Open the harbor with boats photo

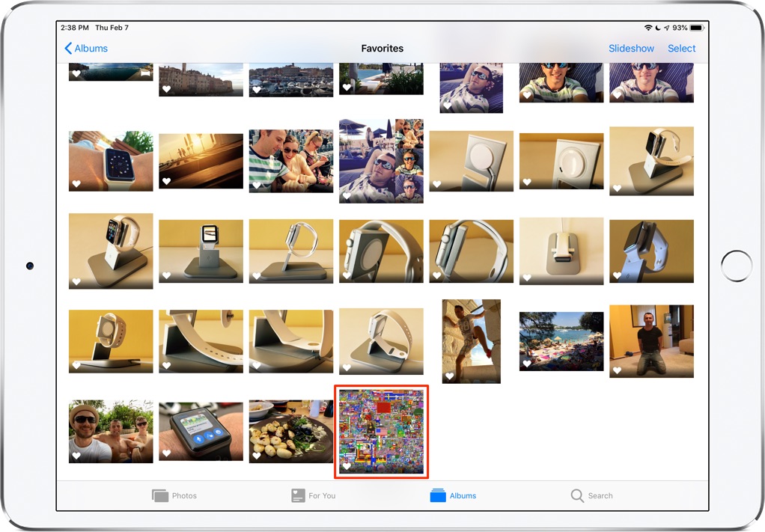(x=291, y=80)
